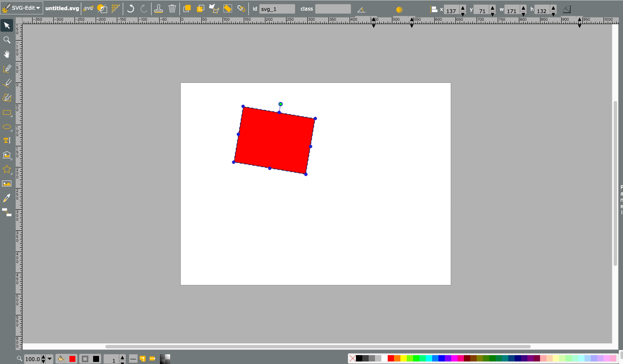The height and width of the screenshot is (364, 623).
Task: Open the stroke dash style selector
Action: 133,359
